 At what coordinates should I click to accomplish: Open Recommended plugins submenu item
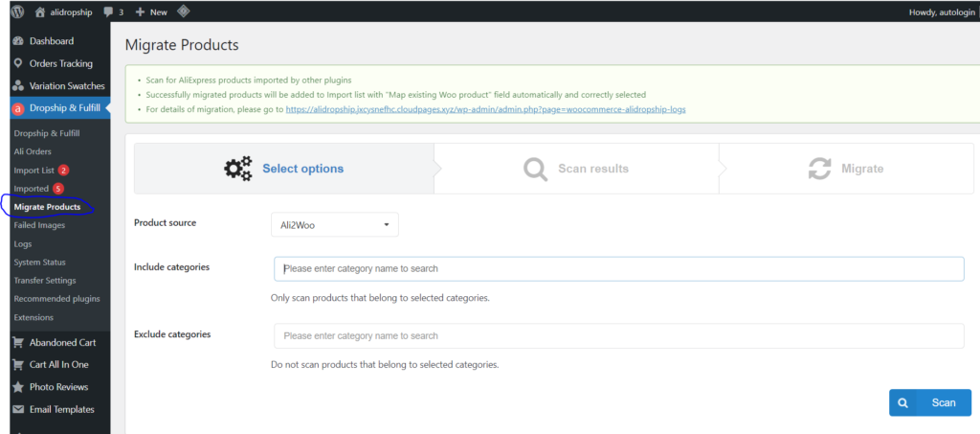click(56, 299)
